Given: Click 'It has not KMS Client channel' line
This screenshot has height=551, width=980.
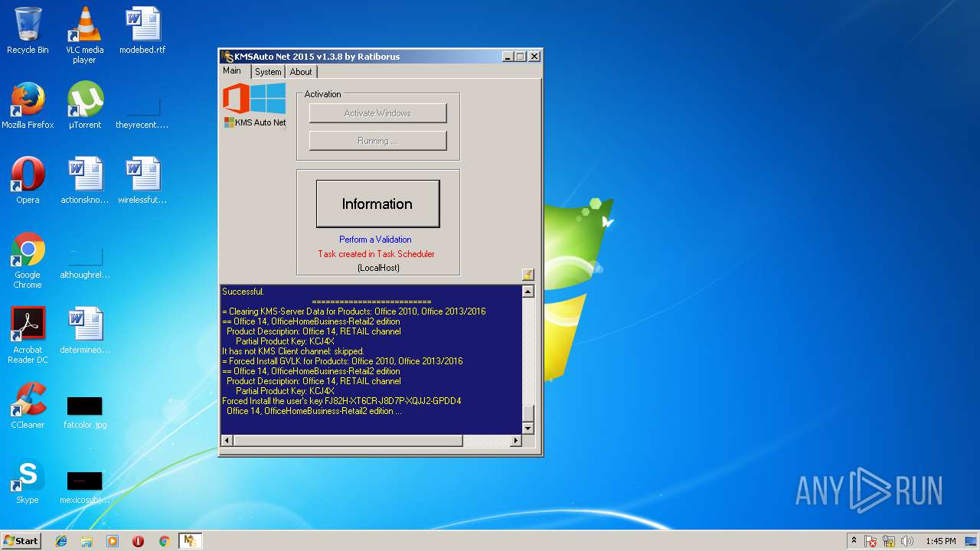Looking at the screenshot, I should click(293, 351).
